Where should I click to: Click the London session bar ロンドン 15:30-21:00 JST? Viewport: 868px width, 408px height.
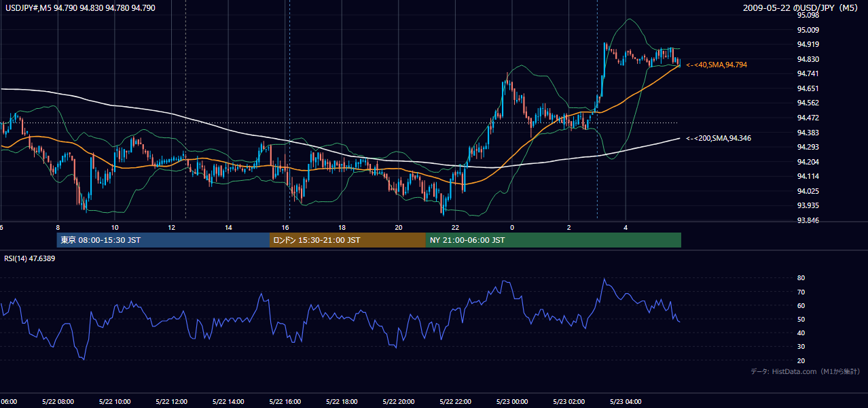348,240
